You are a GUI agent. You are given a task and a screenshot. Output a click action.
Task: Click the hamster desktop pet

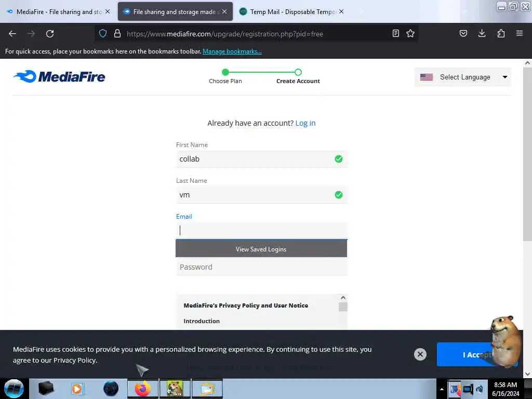click(506, 342)
